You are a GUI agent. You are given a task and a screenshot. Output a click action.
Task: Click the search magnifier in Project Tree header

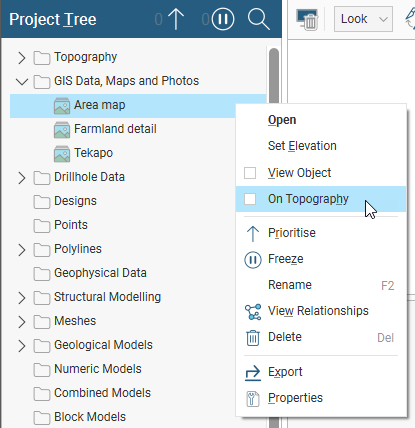[259, 19]
